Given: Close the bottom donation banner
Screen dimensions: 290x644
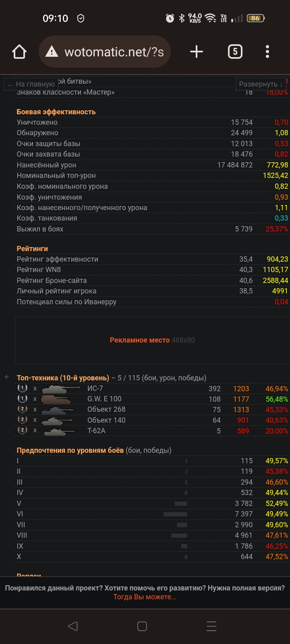Looking at the screenshot, I should (274, 588).
